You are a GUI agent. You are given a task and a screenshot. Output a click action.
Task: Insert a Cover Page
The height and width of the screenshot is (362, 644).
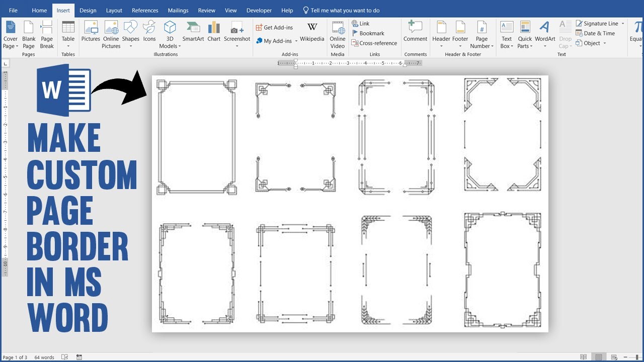pyautogui.click(x=11, y=35)
